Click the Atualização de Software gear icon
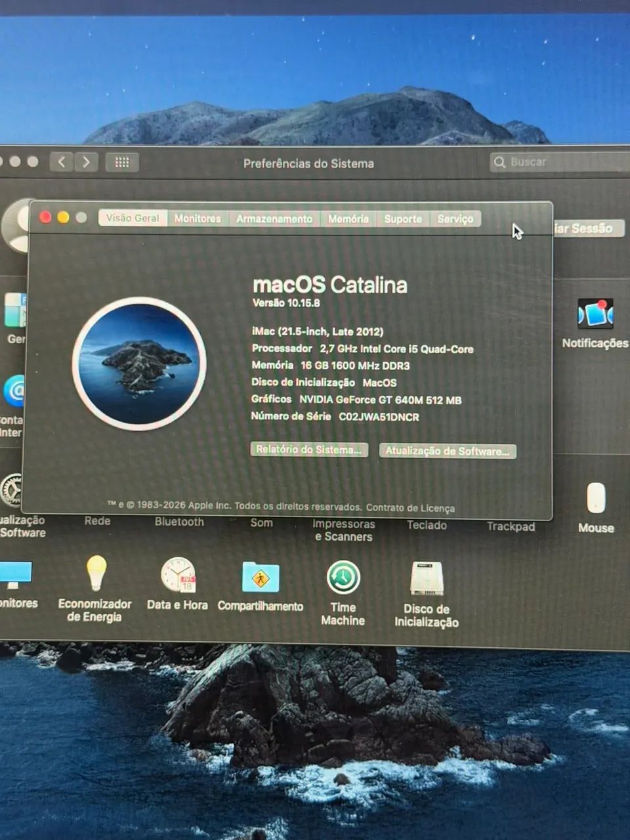Viewport: 630px width, 840px height. pyautogui.click(x=11, y=490)
